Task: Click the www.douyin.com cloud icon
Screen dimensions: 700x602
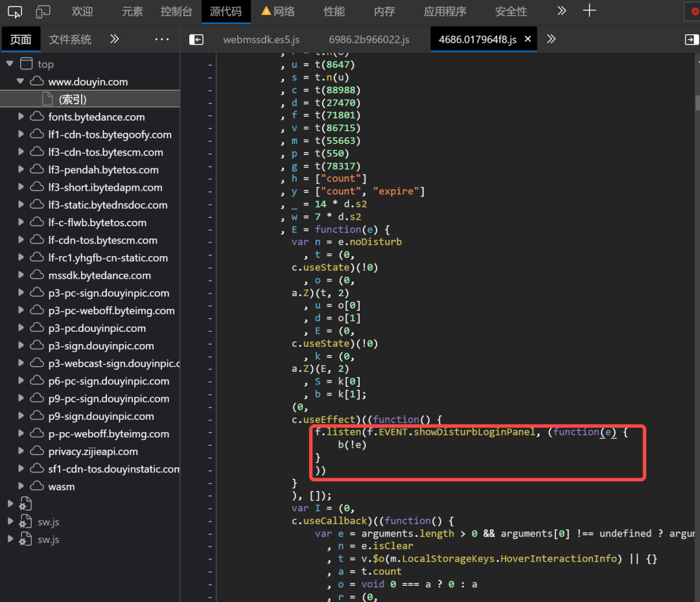Action: pos(36,81)
